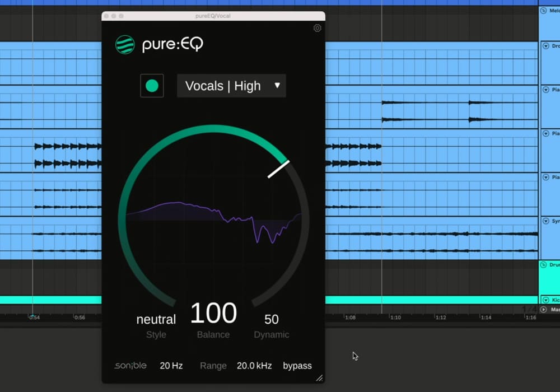This screenshot has height=392, width=560.
Task: Unfold the Melody track at the top
Action: pyautogui.click(x=543, y=11)
